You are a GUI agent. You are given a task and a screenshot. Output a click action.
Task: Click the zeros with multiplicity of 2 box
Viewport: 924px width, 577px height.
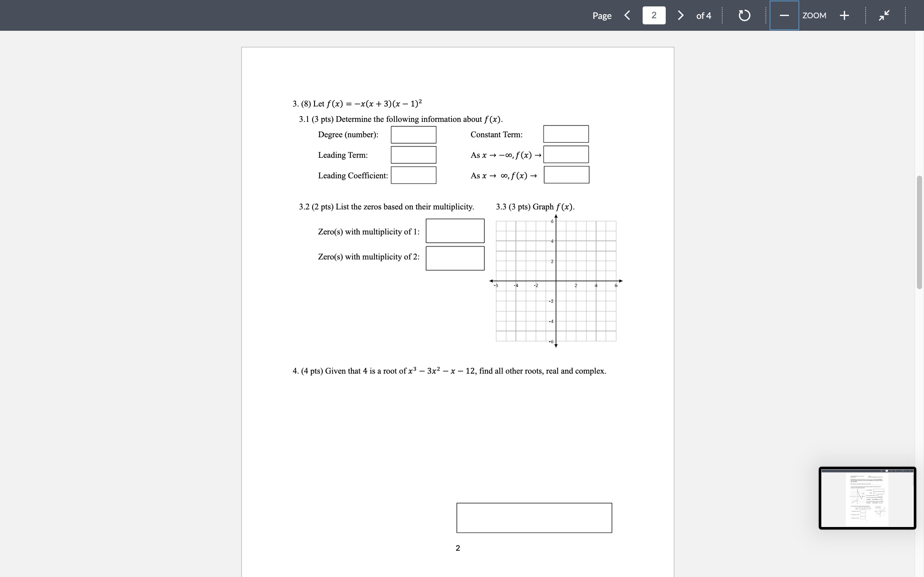click(x=455, y=258)
